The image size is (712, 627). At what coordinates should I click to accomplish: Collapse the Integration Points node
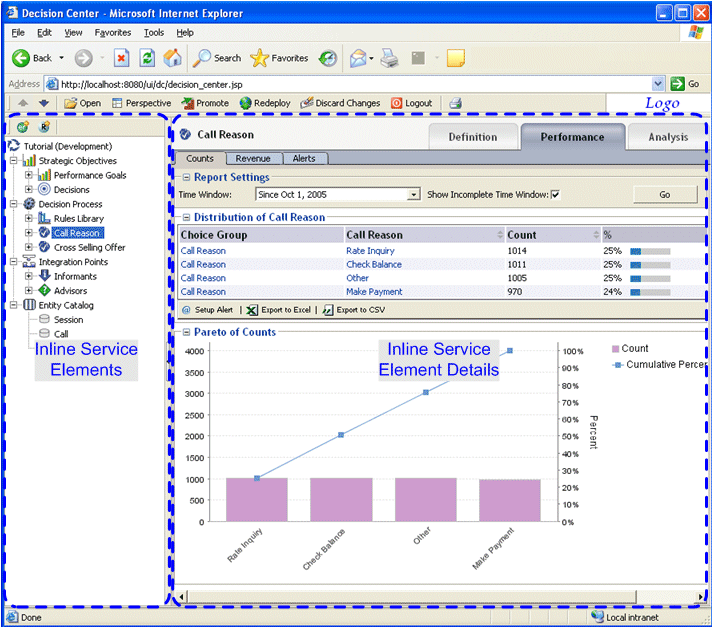(x=14, y=262)
